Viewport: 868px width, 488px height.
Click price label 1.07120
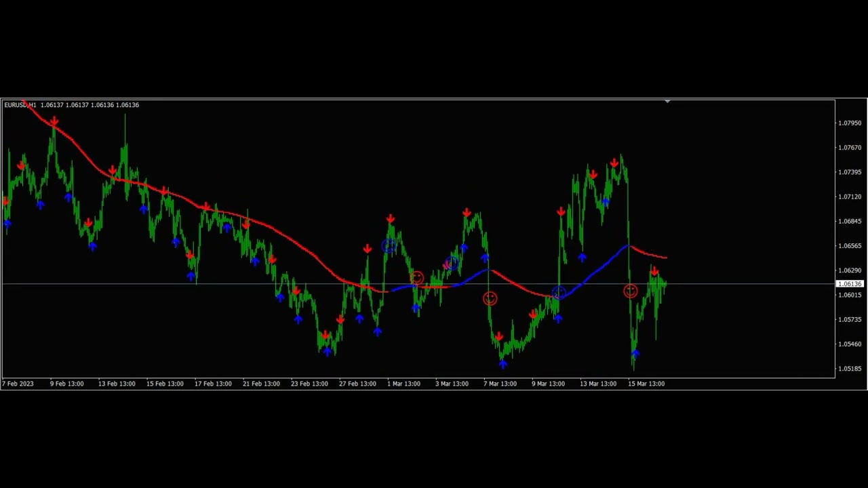(850, 197)
